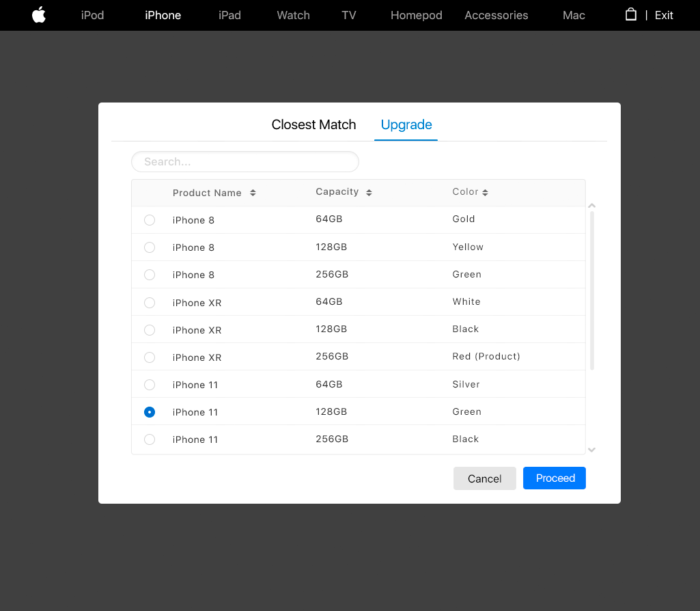The height and width of the screenshot is (611, 700).
Task: Open the Mac menu
Action: (574, 15)
